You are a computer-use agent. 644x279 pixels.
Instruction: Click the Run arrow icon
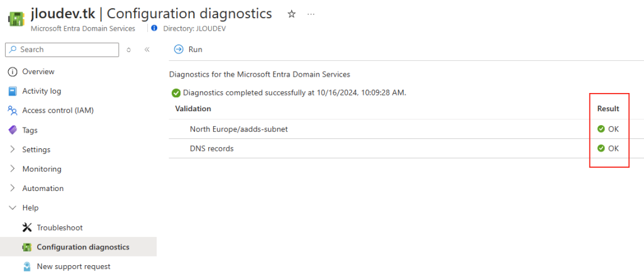tap(179, 49)
